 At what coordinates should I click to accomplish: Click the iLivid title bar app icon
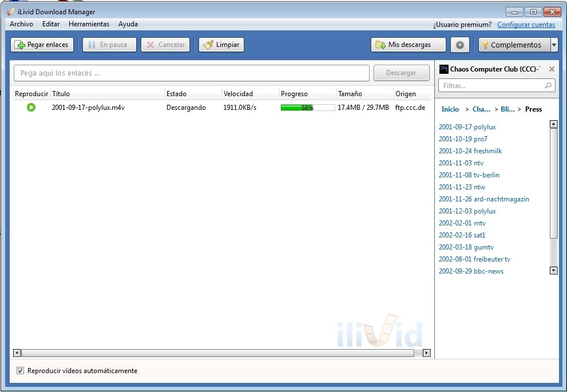[10, 11]
